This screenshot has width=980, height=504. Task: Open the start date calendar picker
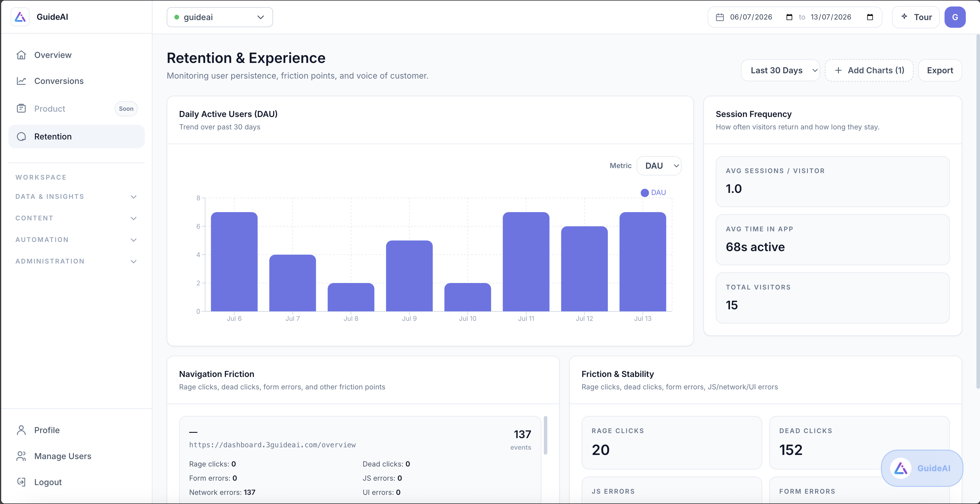click(789, 17)
